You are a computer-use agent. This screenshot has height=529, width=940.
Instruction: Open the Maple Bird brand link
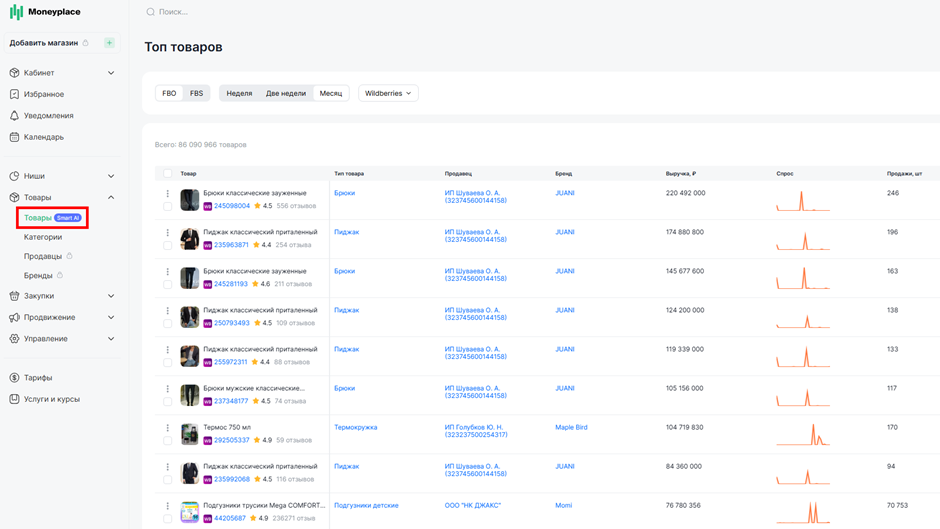coord(571,427)
